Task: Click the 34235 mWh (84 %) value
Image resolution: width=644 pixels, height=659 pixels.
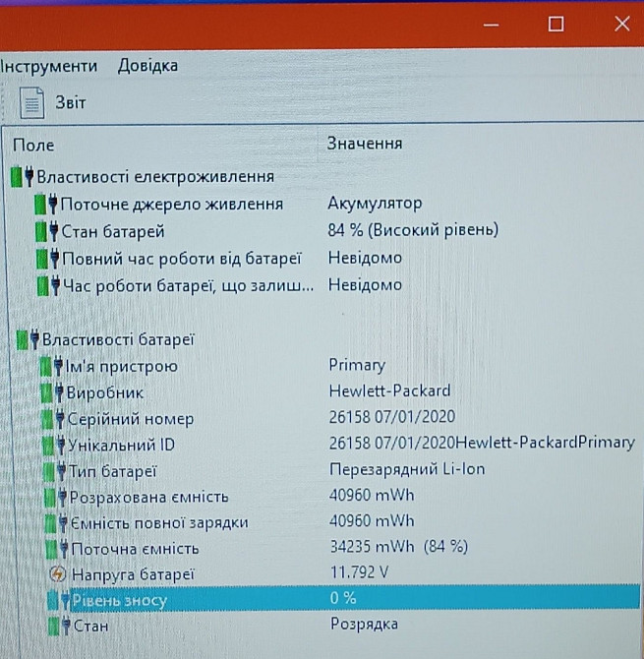Action: tap(399, 547)
